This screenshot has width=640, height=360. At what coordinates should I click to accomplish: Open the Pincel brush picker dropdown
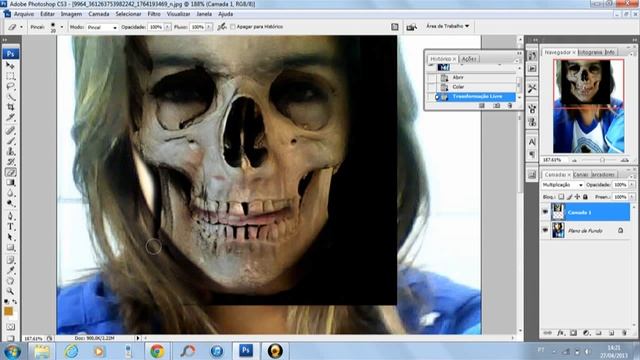click(62, 27)
